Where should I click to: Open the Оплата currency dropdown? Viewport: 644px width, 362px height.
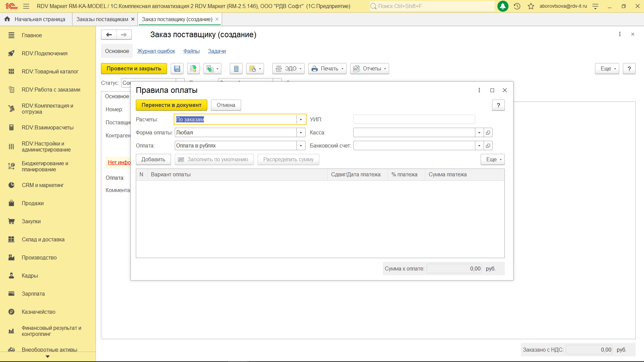tap(301, 146)
